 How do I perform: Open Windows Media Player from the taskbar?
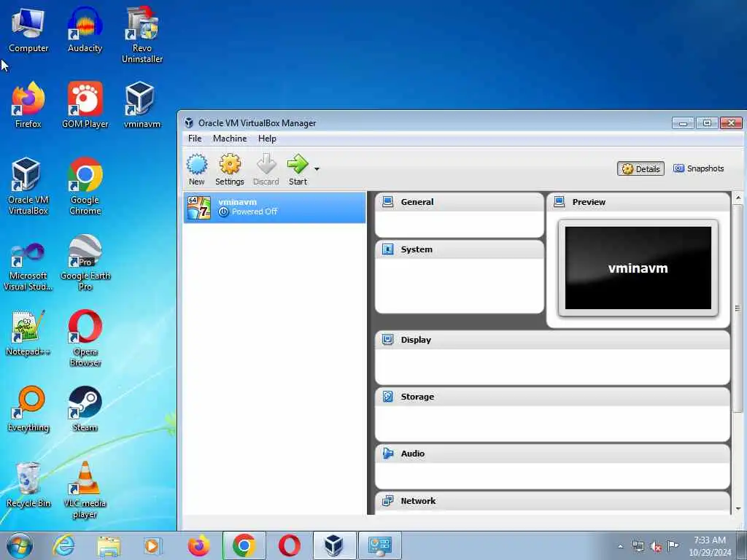(x=153, y=545)
